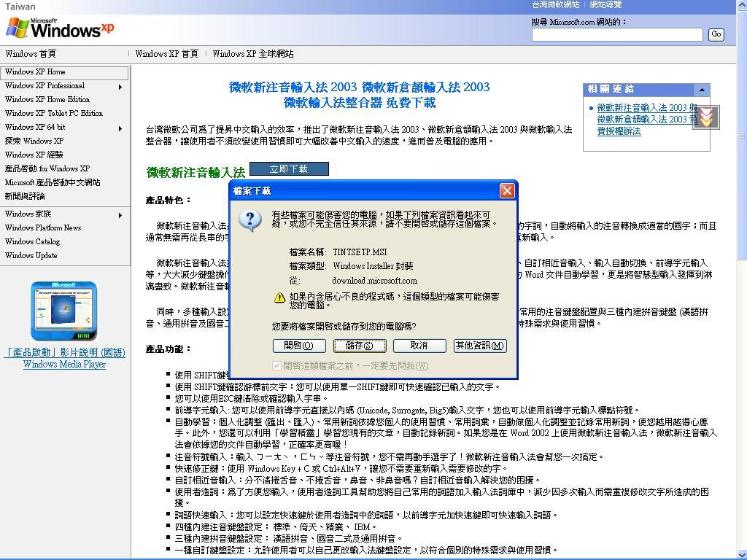The image size is (747, 560).
Task: Click the scrollbar up arrow
Action: [x=742, y=4]
